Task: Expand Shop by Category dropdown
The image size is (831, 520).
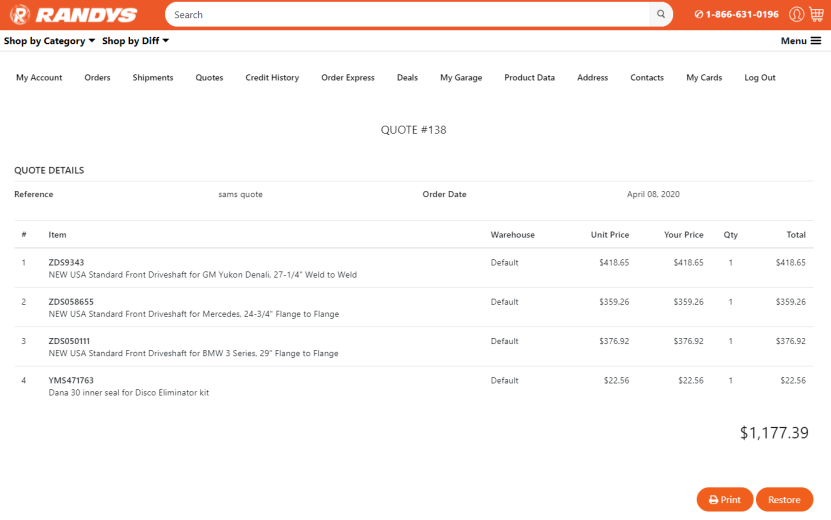Action: click(49, 41)
